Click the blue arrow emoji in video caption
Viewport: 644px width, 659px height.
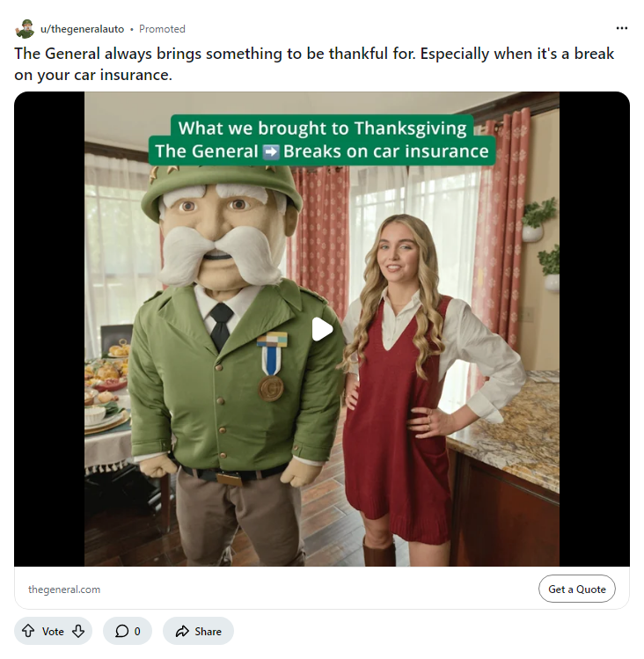pyautogui.click(x=271, y=151)
